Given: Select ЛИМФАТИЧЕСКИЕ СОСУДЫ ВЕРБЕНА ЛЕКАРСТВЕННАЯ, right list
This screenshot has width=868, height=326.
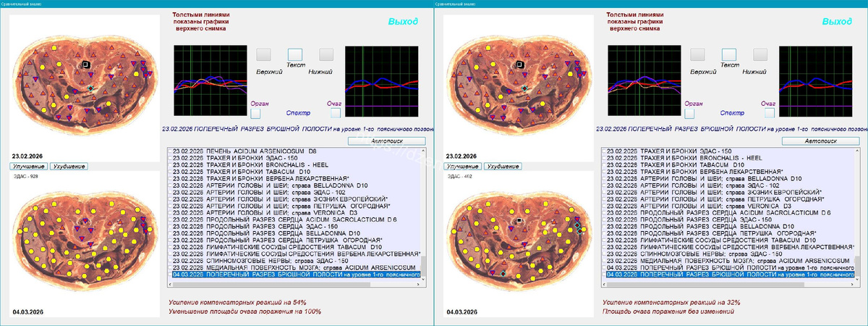Looking at the screenshot, I should 731,247.
